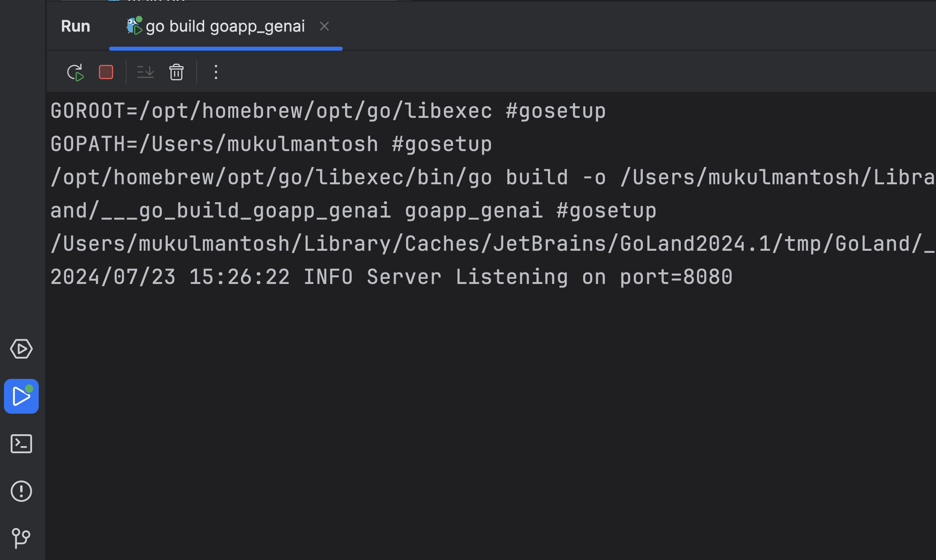Click the Run panel title label
Image resolution: width=936 pixels, height=560 pixels.
pyautogui.click(x=76, y=26)
